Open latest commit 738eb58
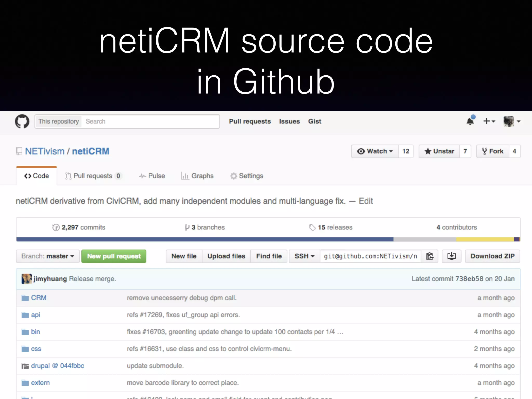Viewport: 532px width, 399px height. (x=469, y=279)
